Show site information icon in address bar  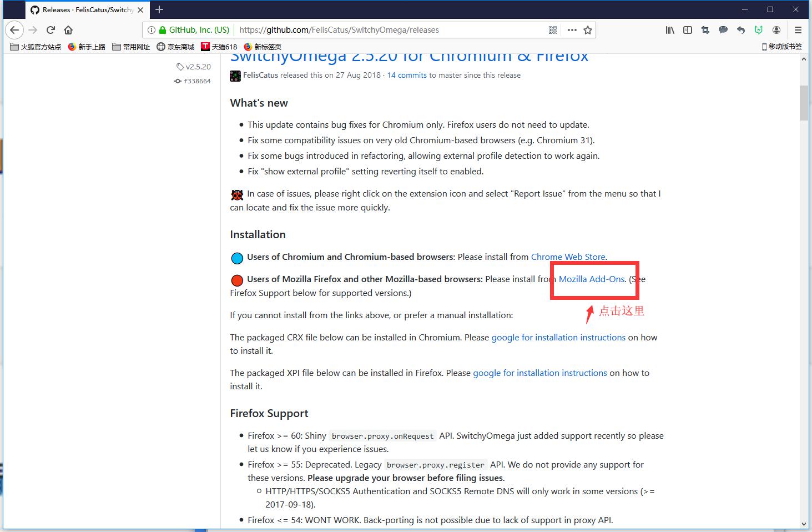pyautogui.click(x=151, y=30)
